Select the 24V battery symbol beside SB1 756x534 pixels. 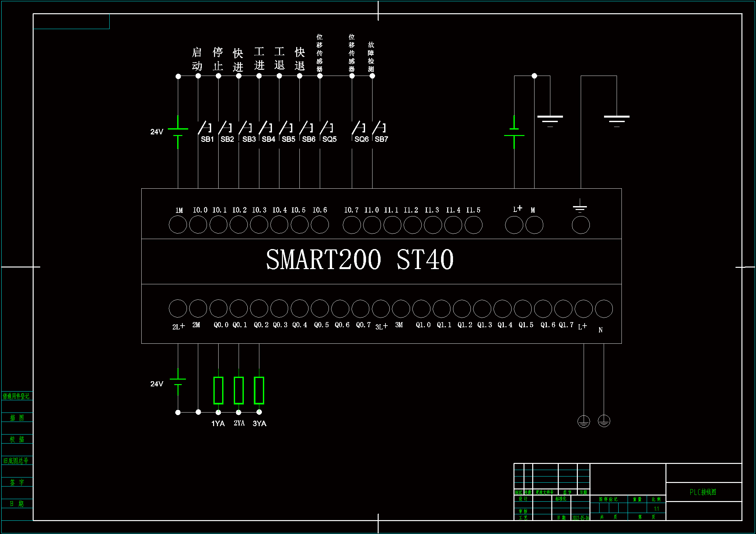point(178,132)
